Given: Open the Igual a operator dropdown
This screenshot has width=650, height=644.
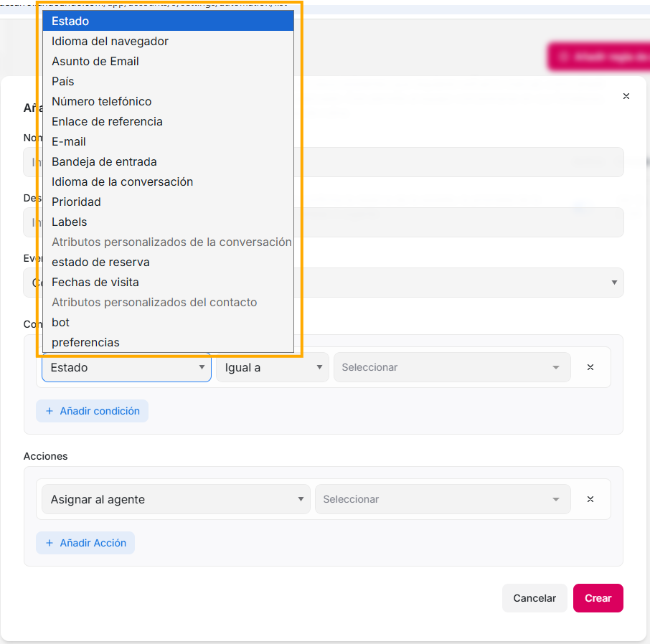Looking at the screenshot, I should [273, 367].
